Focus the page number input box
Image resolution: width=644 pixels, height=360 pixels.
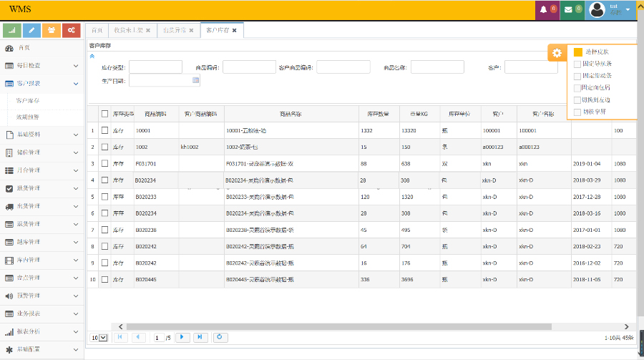(159, 338)
